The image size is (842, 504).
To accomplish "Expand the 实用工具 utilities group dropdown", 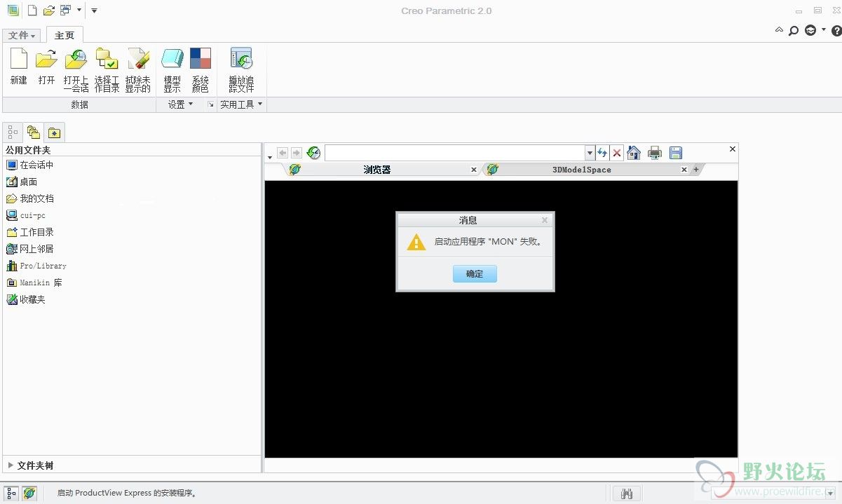I will (x=241, y=104).
